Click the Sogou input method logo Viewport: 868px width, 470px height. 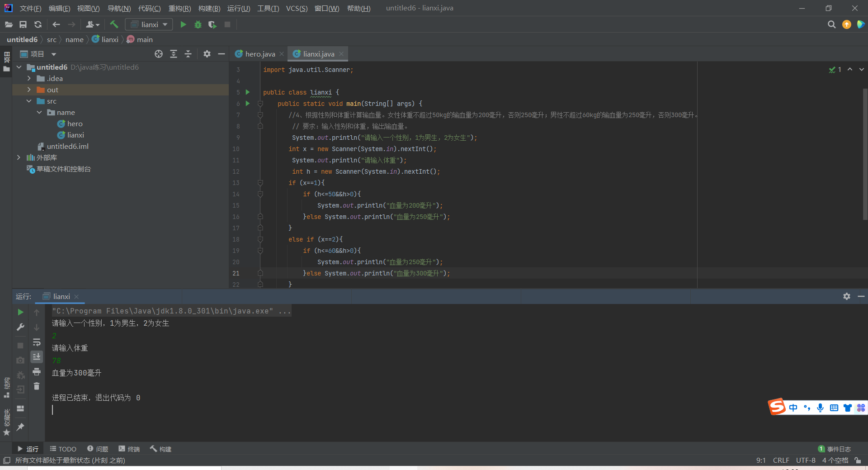pos(777,407)
